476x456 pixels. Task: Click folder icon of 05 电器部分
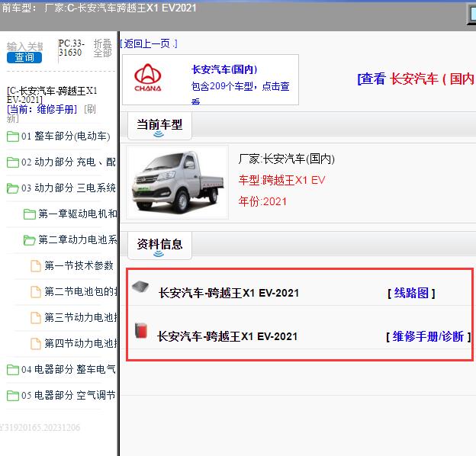13,396
